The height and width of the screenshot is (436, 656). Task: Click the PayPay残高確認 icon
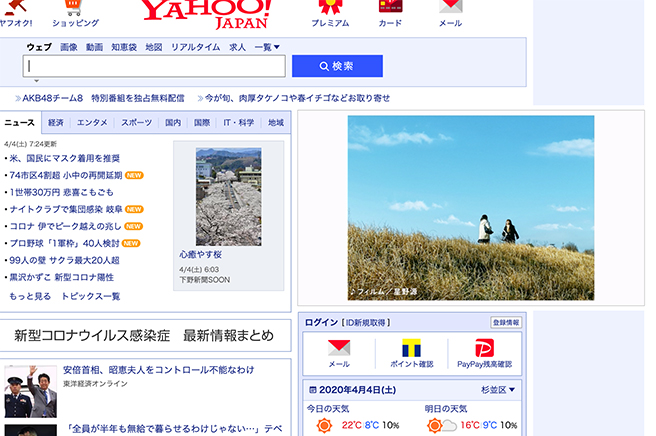tap(484, 347)
